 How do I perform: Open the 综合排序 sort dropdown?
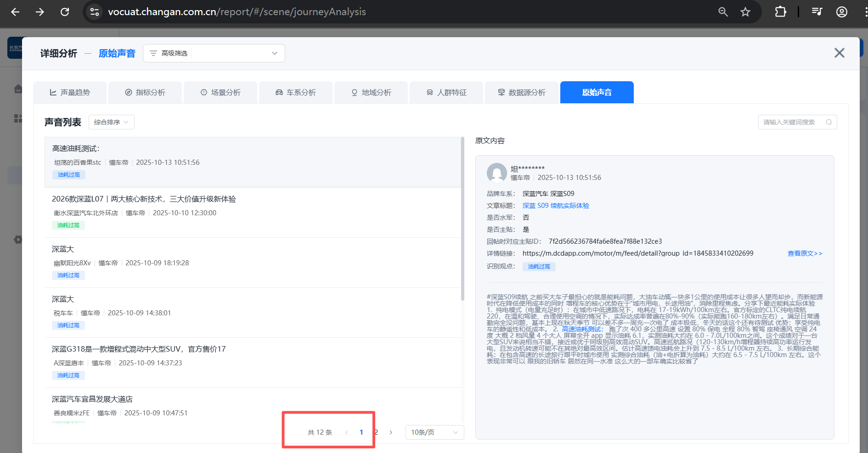pyautogui.click(x=111, y=122)
